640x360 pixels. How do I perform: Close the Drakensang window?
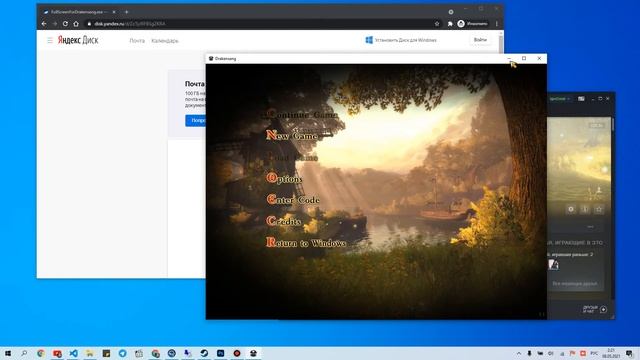coord(539,58)
